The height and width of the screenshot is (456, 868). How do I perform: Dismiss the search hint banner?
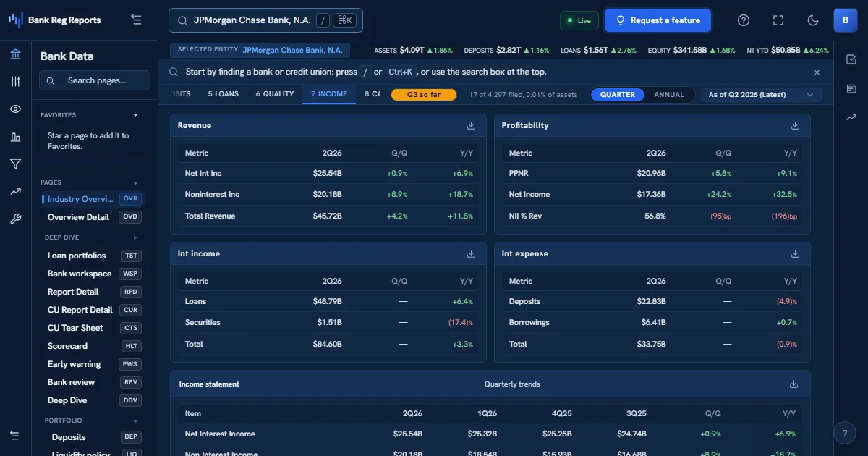[817, 72]
